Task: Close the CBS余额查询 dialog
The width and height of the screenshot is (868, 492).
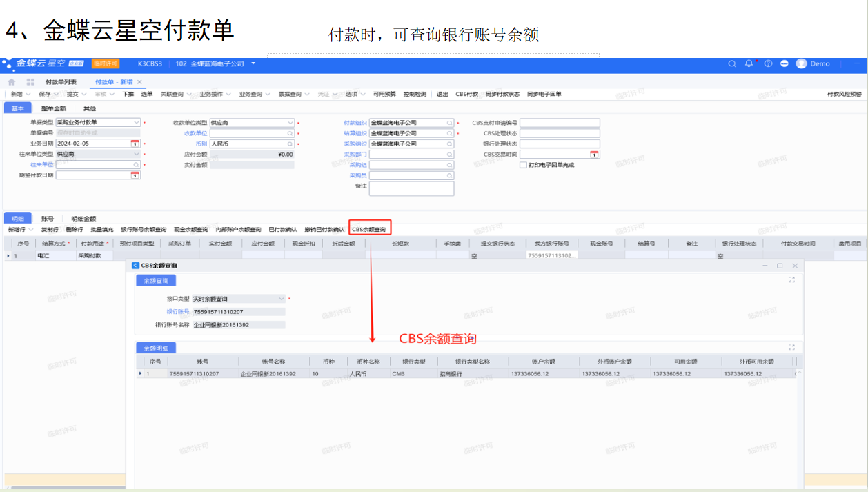Action: coord(795,266)
